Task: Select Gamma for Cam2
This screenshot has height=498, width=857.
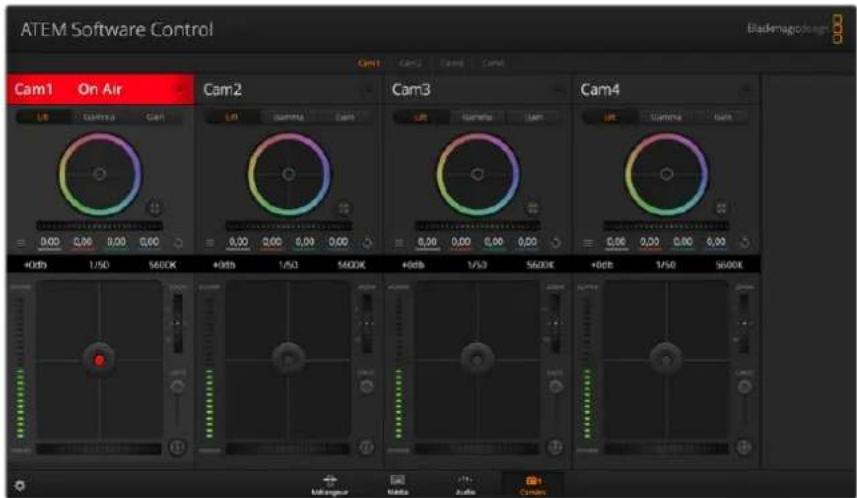Action: pyautogui.click(x=288, y=117)
